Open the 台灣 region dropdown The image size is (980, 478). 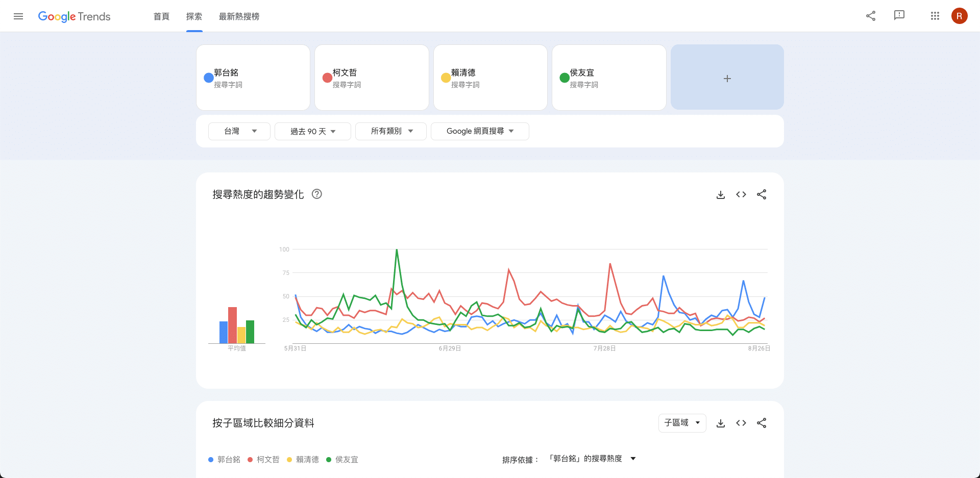point(239,131)
